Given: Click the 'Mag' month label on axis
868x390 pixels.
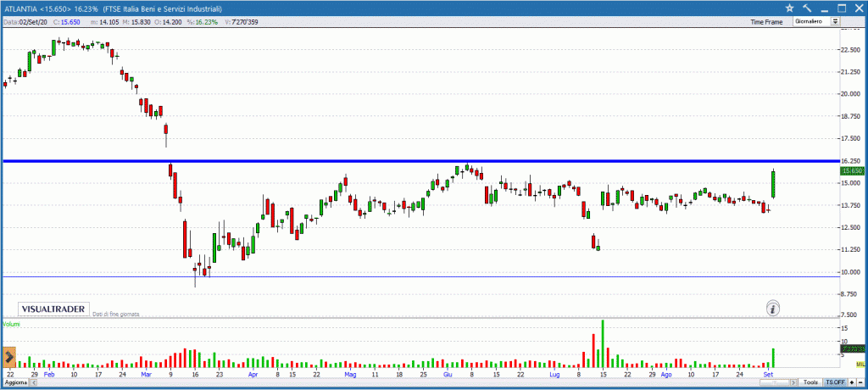Looking at the screenshot, I should pos(350,375).
